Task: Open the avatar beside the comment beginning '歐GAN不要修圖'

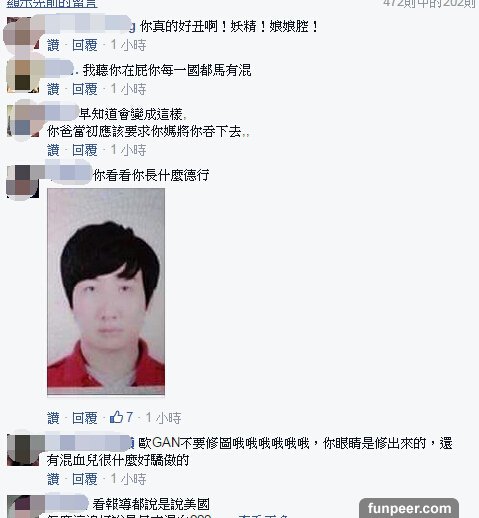Action: [23, 450]
